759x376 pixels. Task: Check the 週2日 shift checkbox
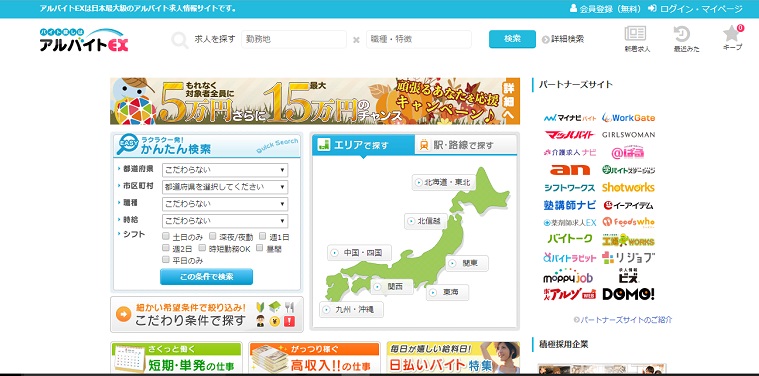[166, 248]
